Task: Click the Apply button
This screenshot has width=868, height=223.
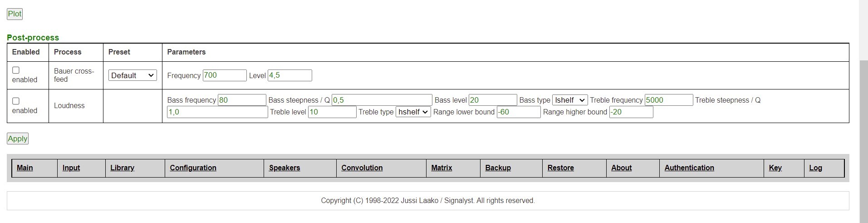Action: pyautogui.click(x=18, y=139)
